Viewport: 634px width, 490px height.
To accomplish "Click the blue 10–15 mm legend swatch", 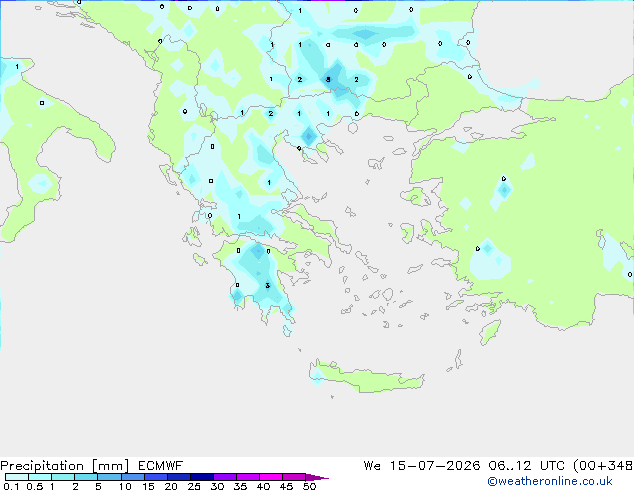I will [133, 477].
